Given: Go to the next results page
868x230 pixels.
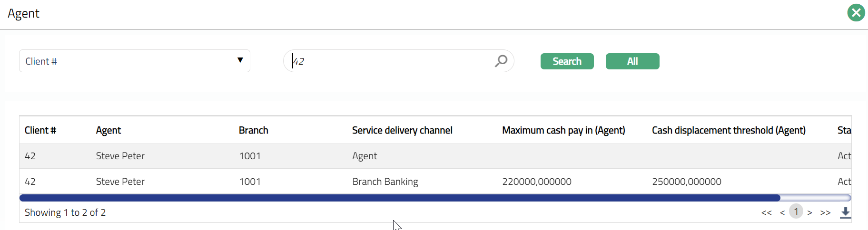Looking at the screenshot, I should pos(809,212).
